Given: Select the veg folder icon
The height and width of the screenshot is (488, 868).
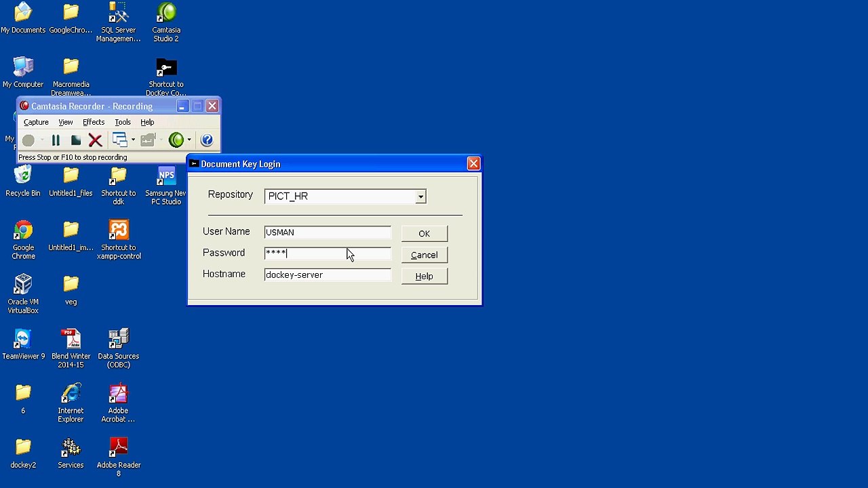Looking at the screenshot, I should coord(71,291).
